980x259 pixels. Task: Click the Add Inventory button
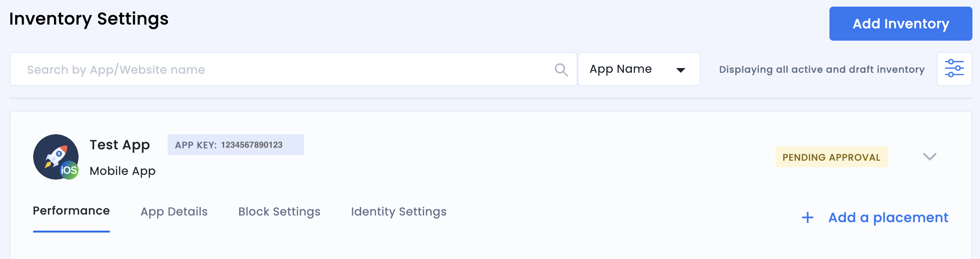click(x=900, y=24)
